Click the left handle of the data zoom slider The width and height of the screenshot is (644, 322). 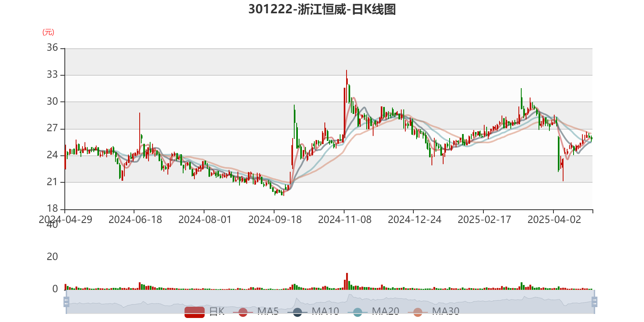point(66,302)
